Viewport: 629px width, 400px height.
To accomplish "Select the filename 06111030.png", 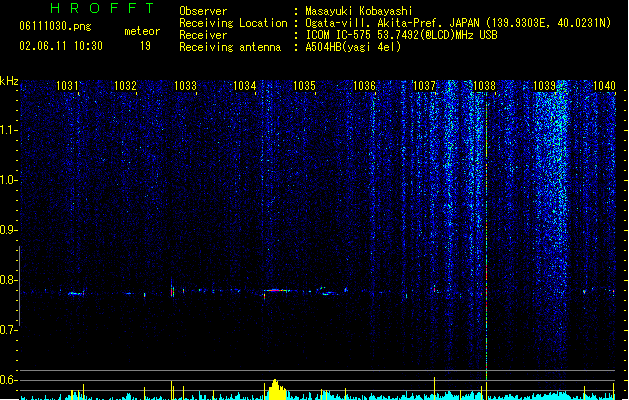I will 55,26.
